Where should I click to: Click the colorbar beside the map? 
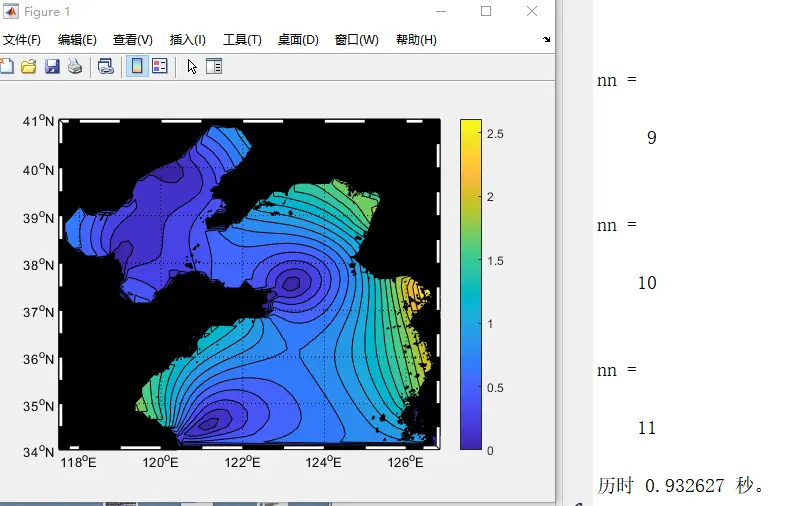(471, 284)
